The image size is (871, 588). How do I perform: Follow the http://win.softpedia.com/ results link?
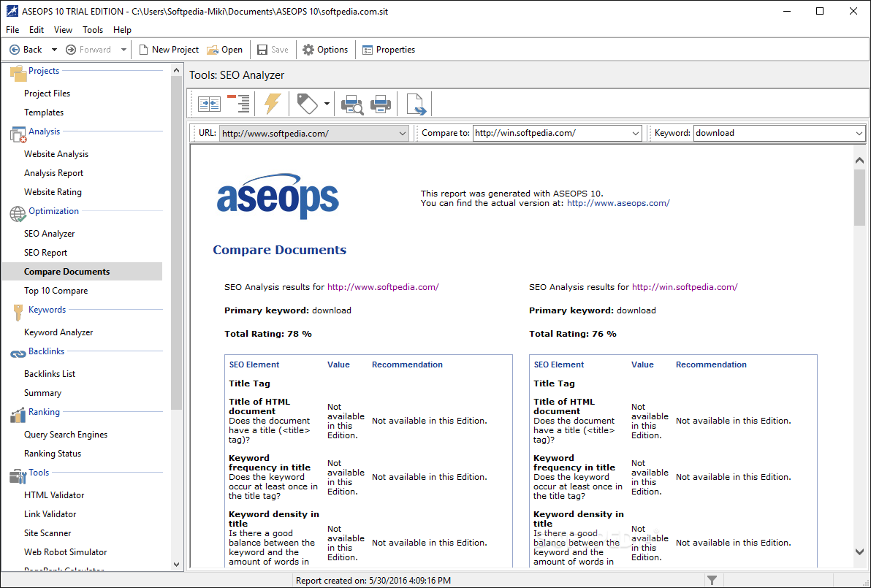coord(685,287)
